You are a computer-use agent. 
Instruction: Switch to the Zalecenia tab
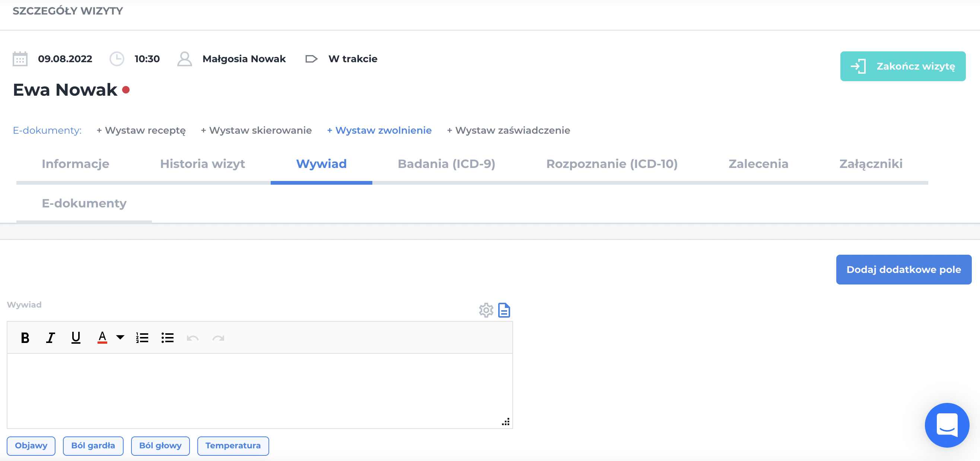(758, 164)
